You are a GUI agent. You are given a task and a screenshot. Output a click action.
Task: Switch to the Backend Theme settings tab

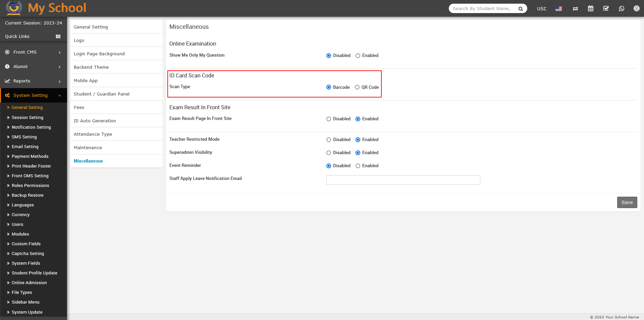coord(91,67)
